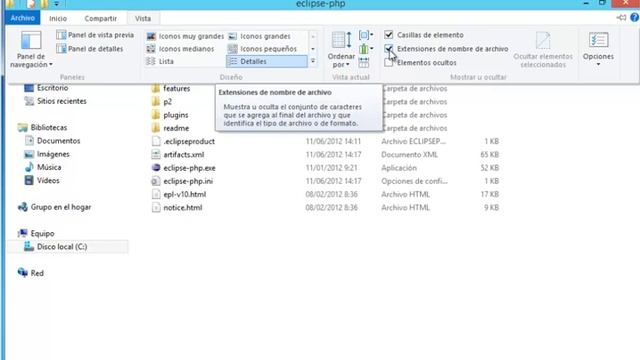Switch to the Inicio ribbon tab
640x360 pixels.
click(x=58, y=18)
